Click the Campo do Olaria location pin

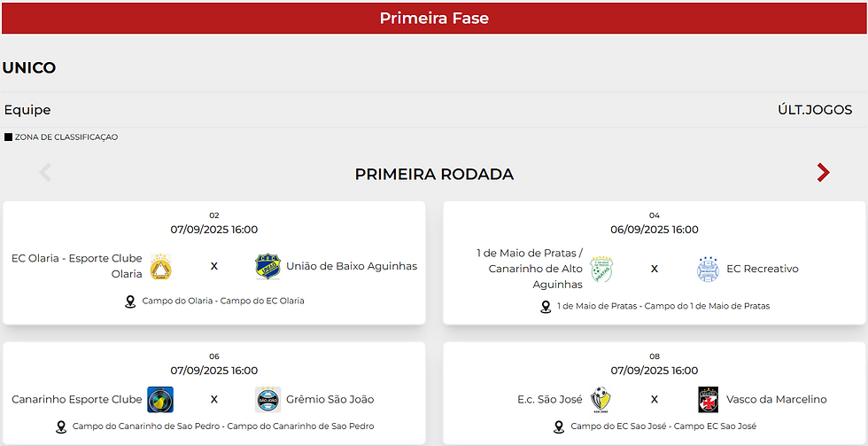[x=130, y=301]
